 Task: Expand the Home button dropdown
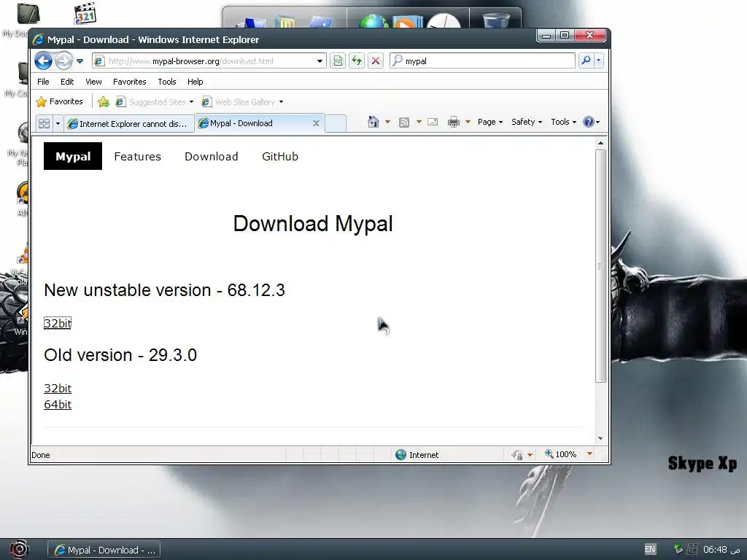pyautogui.click(x=387, y=122)
